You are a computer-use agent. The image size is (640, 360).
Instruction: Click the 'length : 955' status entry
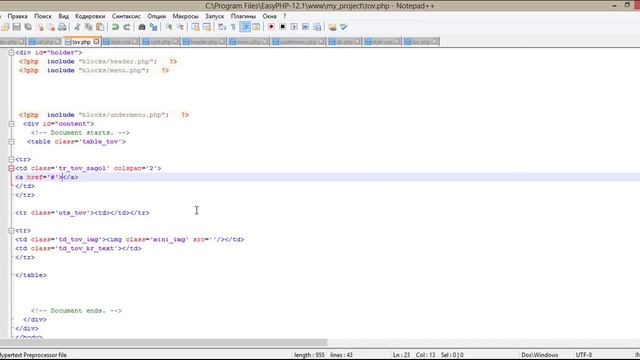(309, 355)
